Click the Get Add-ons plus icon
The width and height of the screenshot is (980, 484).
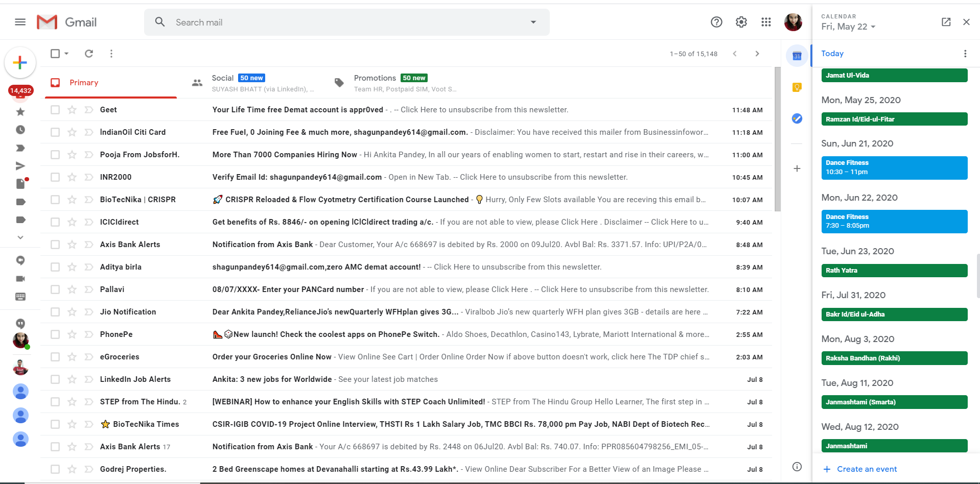pos(797,168)
